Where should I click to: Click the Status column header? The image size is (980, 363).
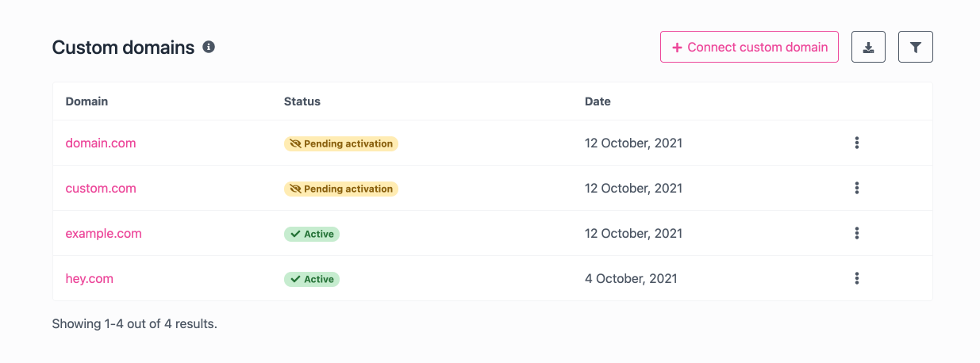[302, 101]
